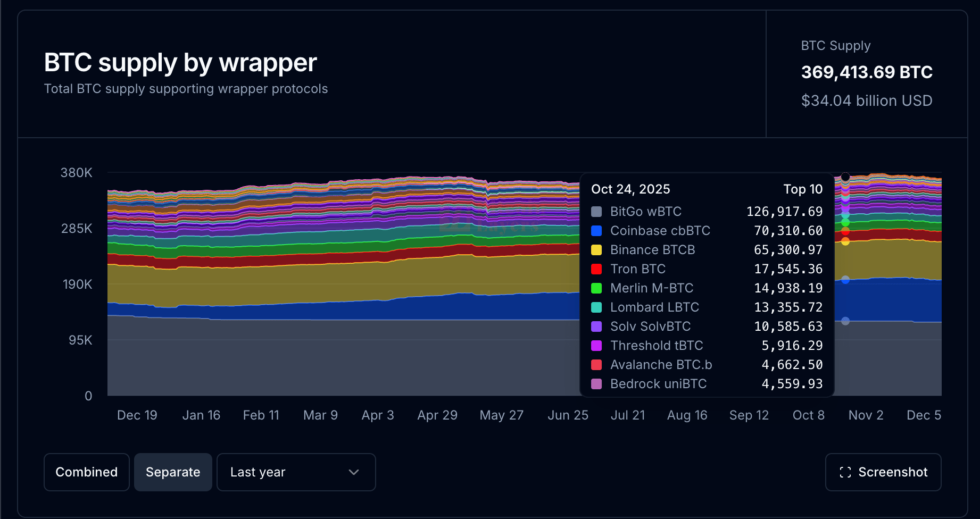Click the Apr 29 x-axis date label
This screenshot has height=519, width=980.
[x=437, y=415]
